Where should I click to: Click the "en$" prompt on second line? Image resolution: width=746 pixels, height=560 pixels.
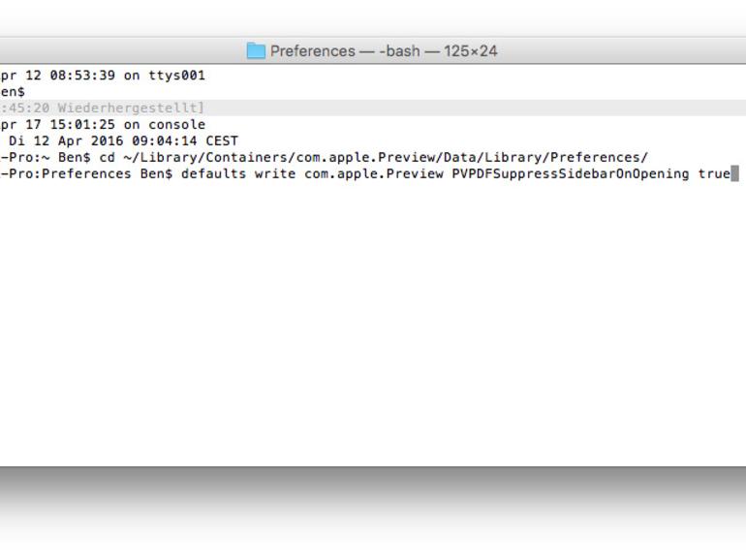(x=13, y=91)
